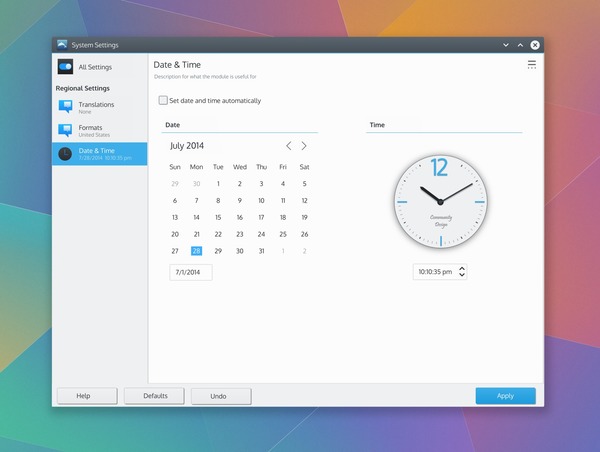
Task: Click the 7/1/2014 date input field
Action: click(x=190, y=272)
